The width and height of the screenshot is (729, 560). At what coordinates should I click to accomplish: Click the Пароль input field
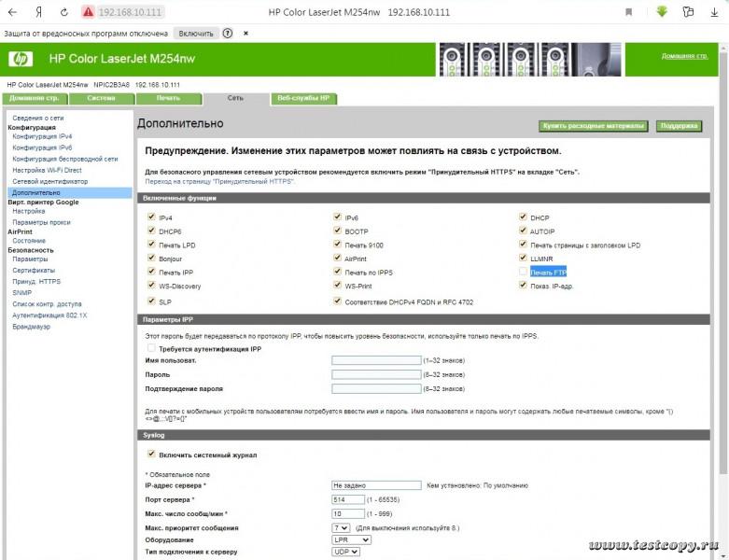[x=376, y=374]
